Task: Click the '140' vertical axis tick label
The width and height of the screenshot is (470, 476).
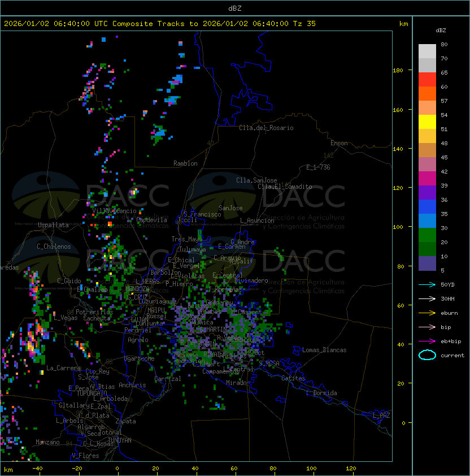Action: tap(398, 149)
